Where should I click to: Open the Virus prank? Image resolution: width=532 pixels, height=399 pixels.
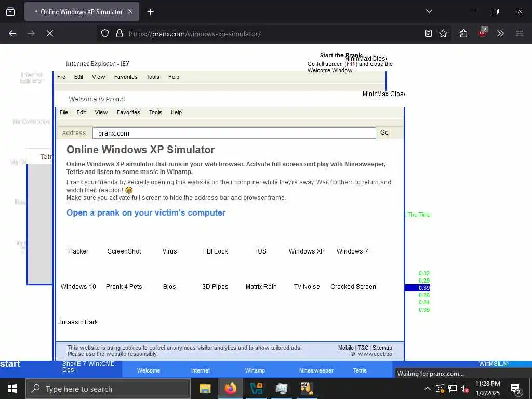pos(169,251)
